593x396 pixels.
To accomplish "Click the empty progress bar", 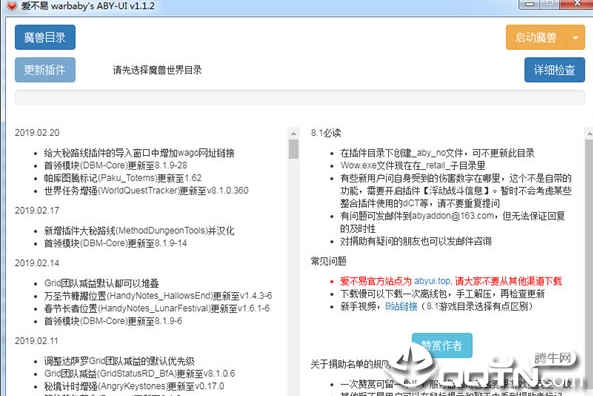I will [x=300, y=97].
